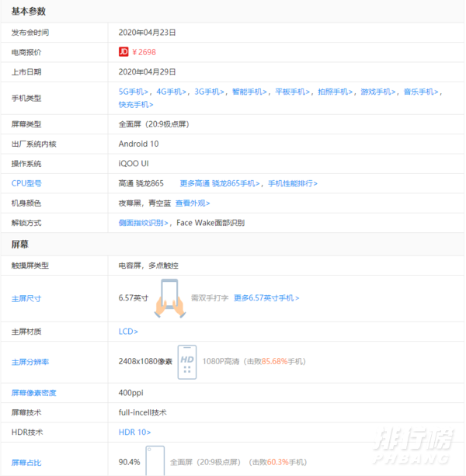Open the 5G手机 link

134,92
